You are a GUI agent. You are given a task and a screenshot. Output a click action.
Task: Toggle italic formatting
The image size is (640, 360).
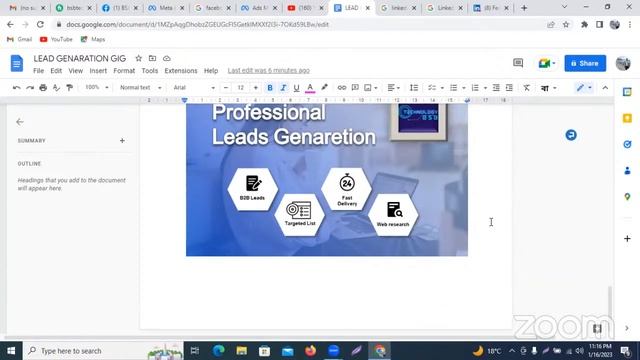283,88
